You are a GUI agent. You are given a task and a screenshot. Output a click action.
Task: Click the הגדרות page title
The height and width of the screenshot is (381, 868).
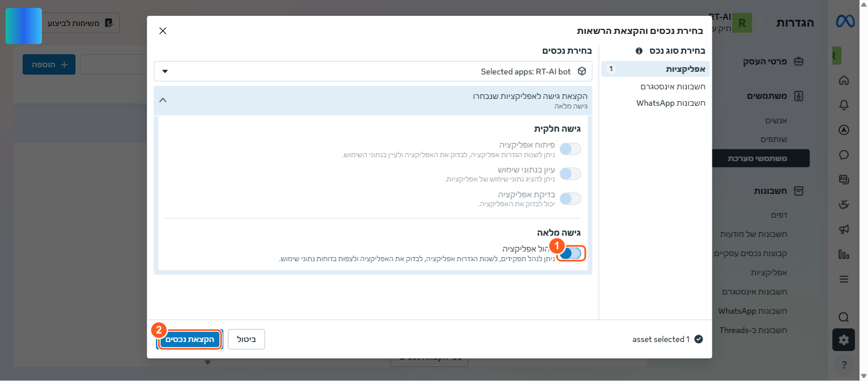[795, 23]
